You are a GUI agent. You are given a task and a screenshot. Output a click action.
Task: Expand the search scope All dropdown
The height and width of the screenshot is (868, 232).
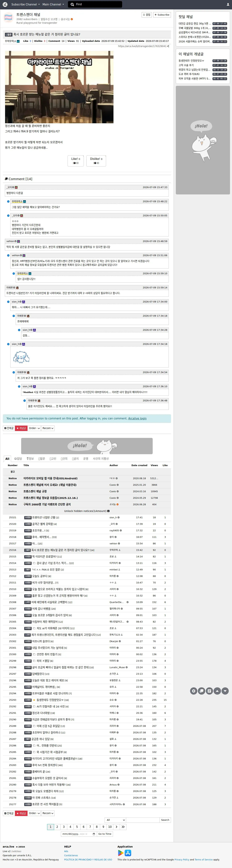pyautogui.click(x=115, y=820)
